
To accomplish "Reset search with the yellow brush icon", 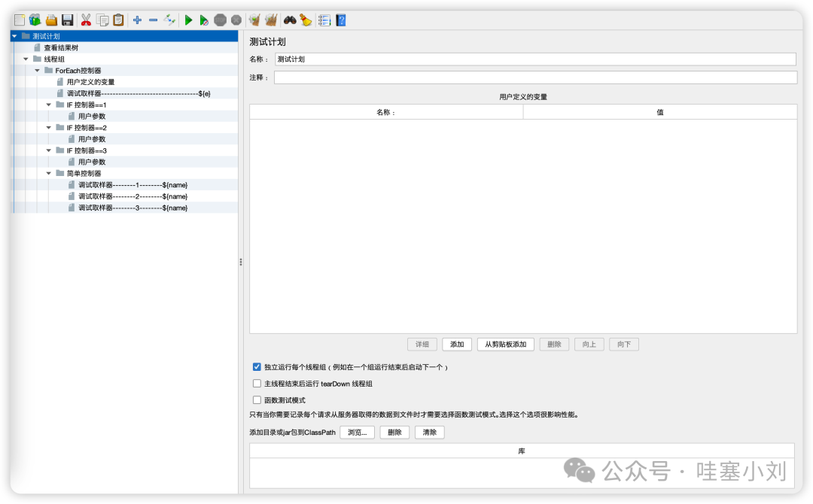I will pyautogui.click(x=306, y=20).
